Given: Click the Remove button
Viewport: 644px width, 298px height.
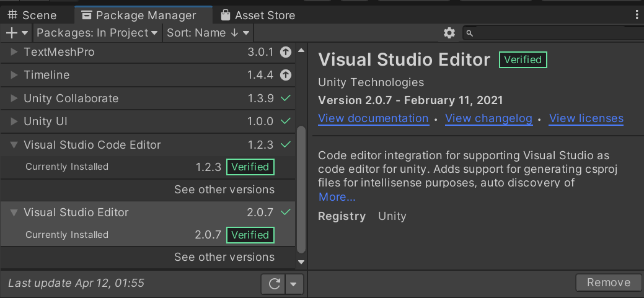Looking at the screenshot, I should pyautogui.click(x=608, y=283).
